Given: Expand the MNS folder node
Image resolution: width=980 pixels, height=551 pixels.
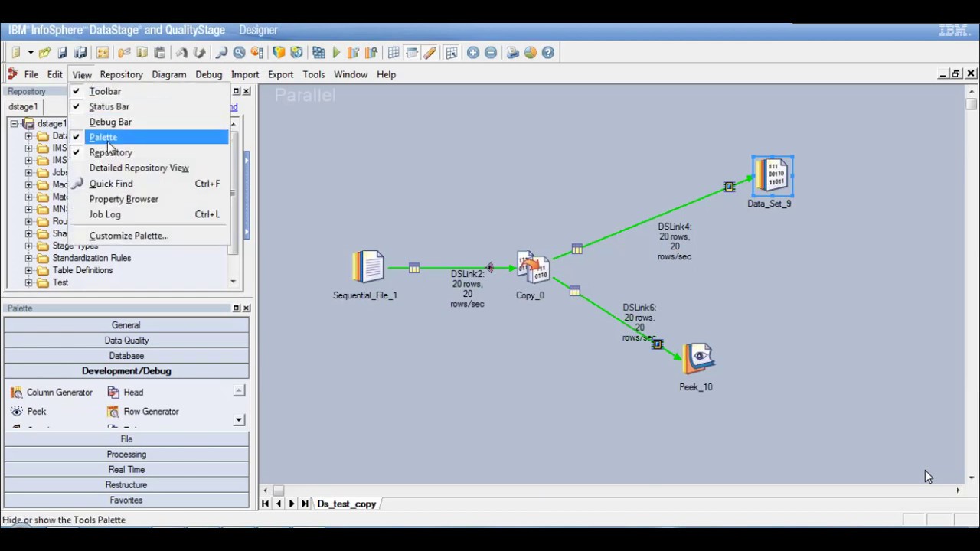Looking at the screenshot, I should 29,209.
